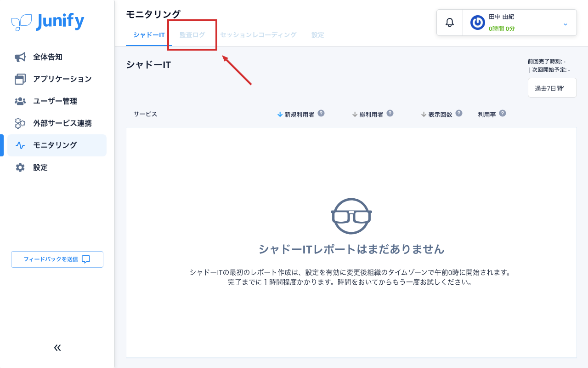
Task: Open the セッションレコーディング tab
Action: click(258, 35)
